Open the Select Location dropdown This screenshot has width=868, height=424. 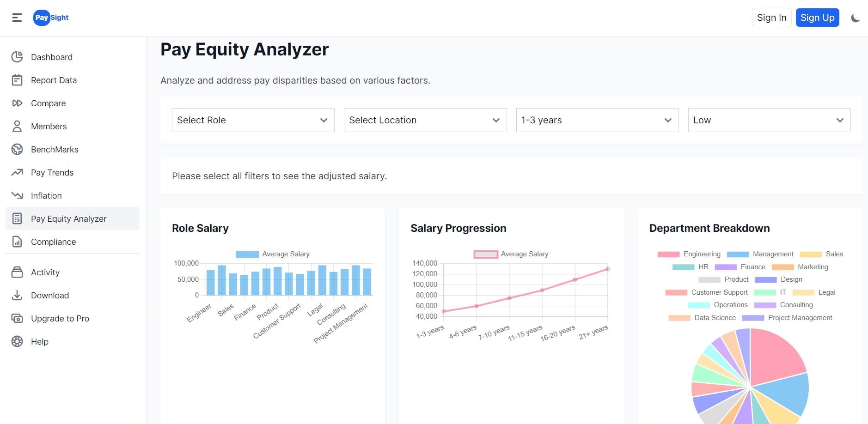[x=425, y=120]
